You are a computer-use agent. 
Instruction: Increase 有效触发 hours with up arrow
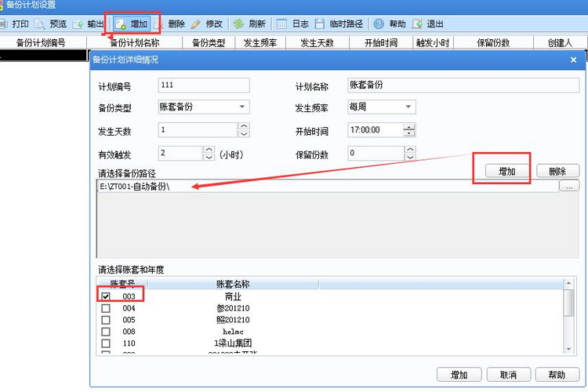click(x=209, y=150)
